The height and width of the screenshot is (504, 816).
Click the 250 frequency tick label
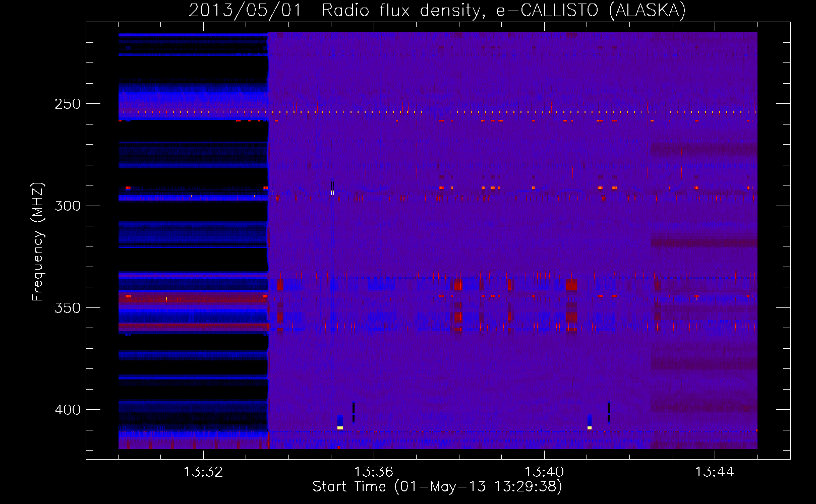(x=68, y=104)
